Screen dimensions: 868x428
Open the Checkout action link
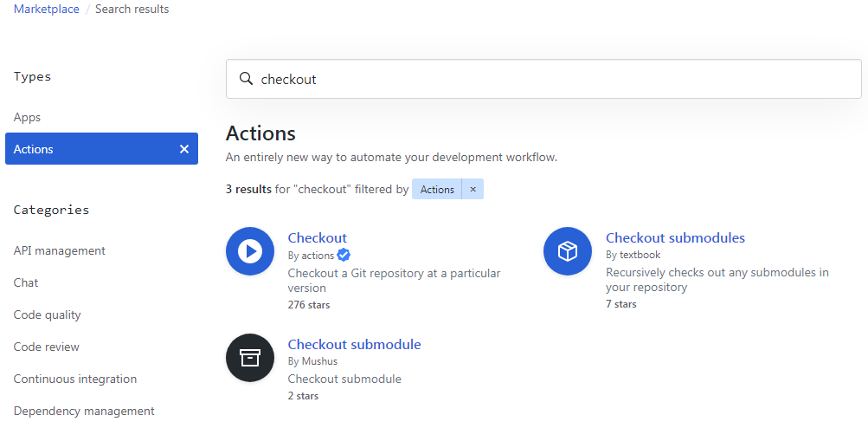[x=317, y=237]
